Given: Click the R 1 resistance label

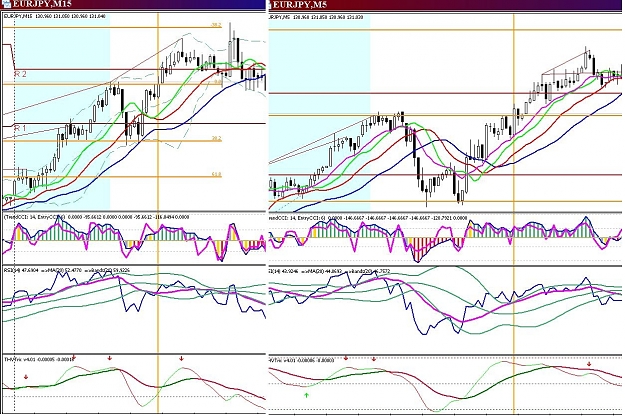Looking at the screenshot, I should point(20,128).
